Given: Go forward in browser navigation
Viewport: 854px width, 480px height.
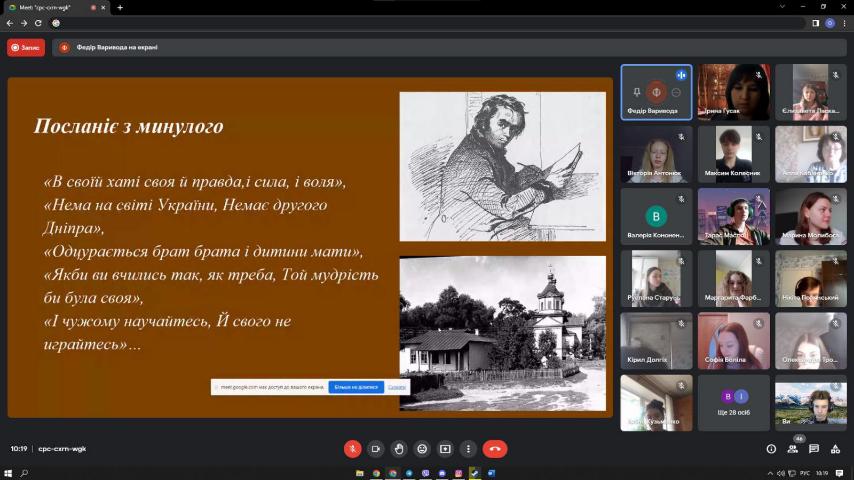Looking at the screenshot, I should (x=24, y=23).
